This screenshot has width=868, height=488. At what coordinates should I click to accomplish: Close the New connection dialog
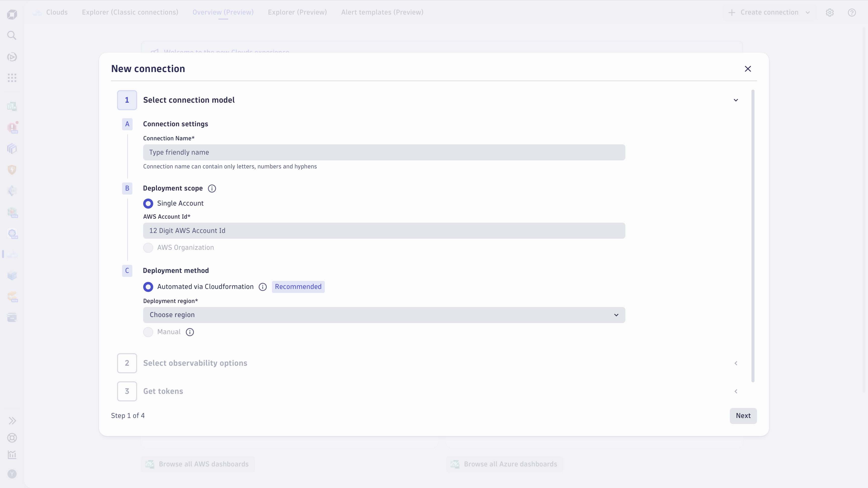coord(748,69)
